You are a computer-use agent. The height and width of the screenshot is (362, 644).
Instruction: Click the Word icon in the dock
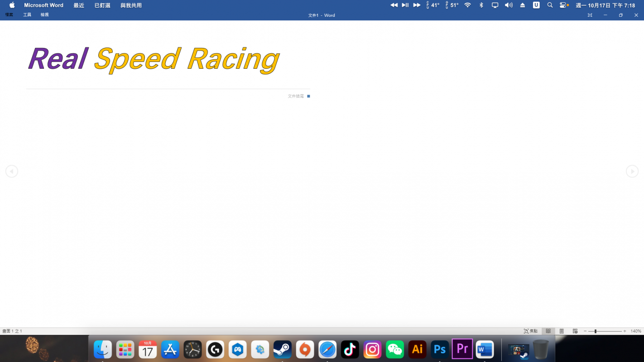(485, 349)
